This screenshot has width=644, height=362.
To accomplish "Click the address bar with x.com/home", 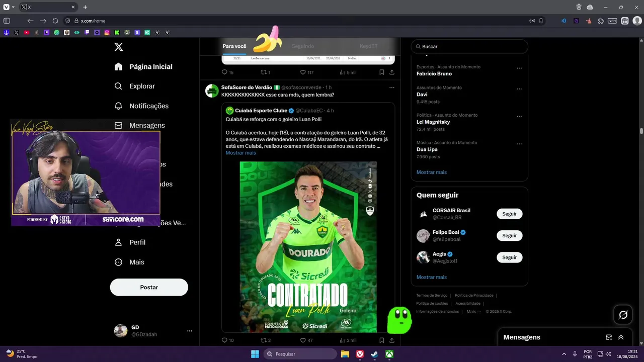I will point(93,21).
